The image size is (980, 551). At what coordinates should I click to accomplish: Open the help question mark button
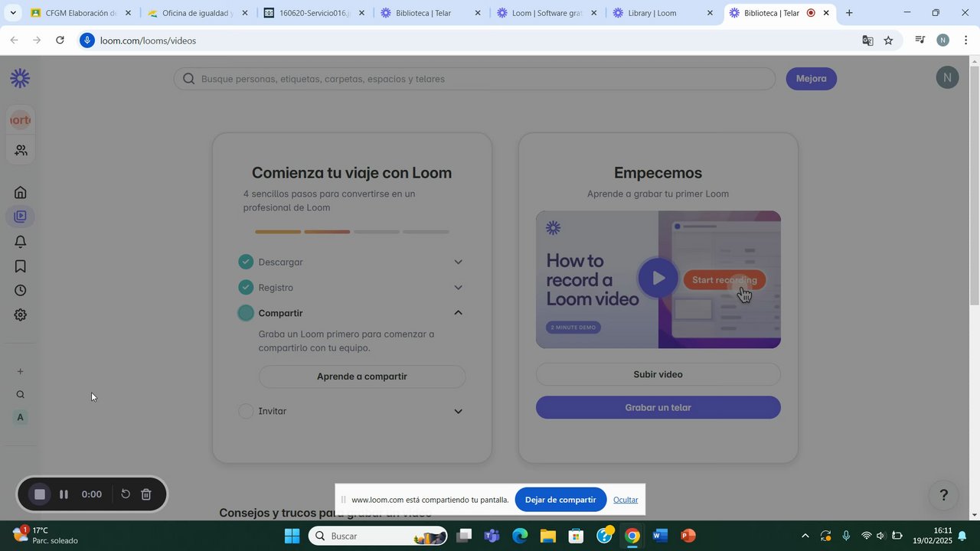943,495
